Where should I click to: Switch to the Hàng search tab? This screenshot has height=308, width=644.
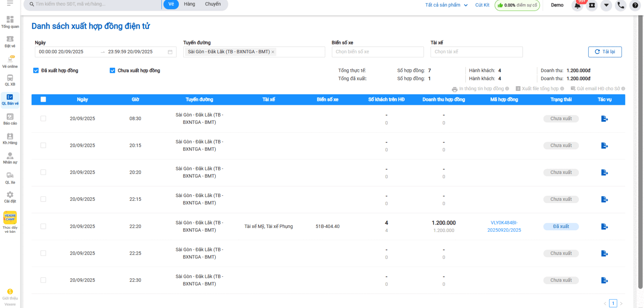189,4
